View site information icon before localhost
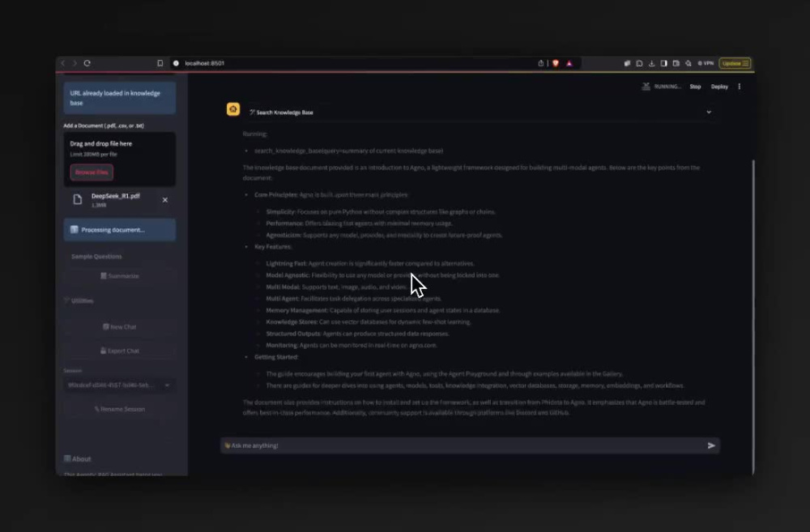Screen dimensions: 810x532 [176, 63]
